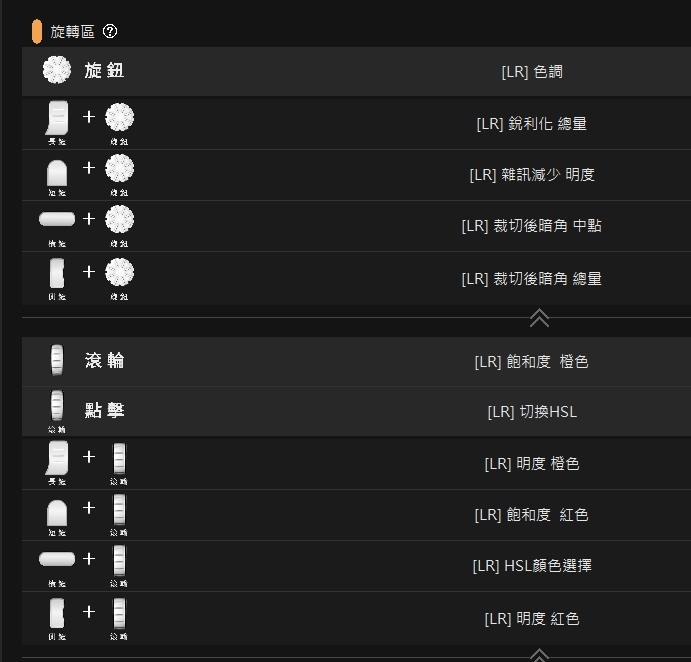Click the 點擊 wheel press icon
The image size is (691, 662).
pos(57,405)
